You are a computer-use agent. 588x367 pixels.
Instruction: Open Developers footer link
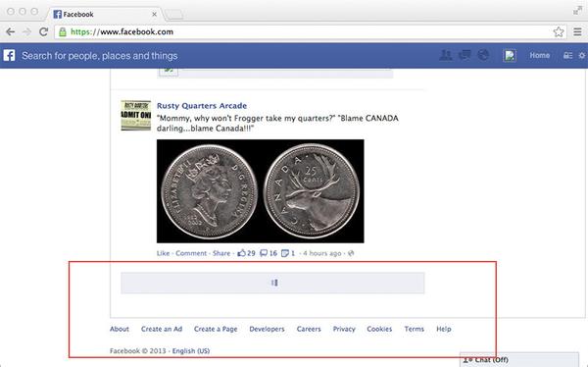267,329
